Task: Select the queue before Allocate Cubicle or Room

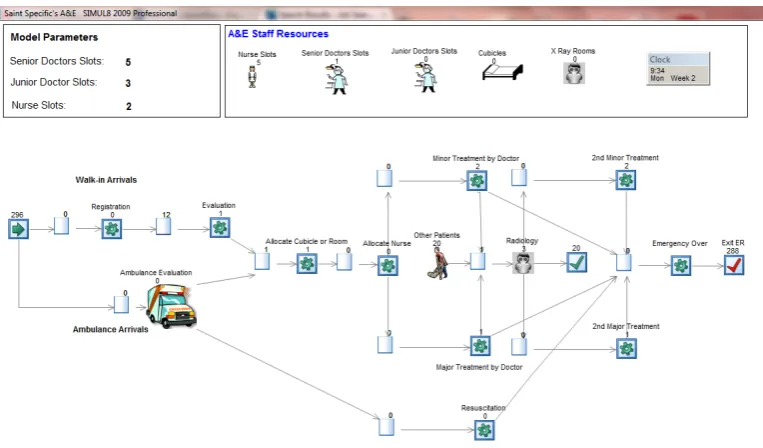Action: (262, 261)
